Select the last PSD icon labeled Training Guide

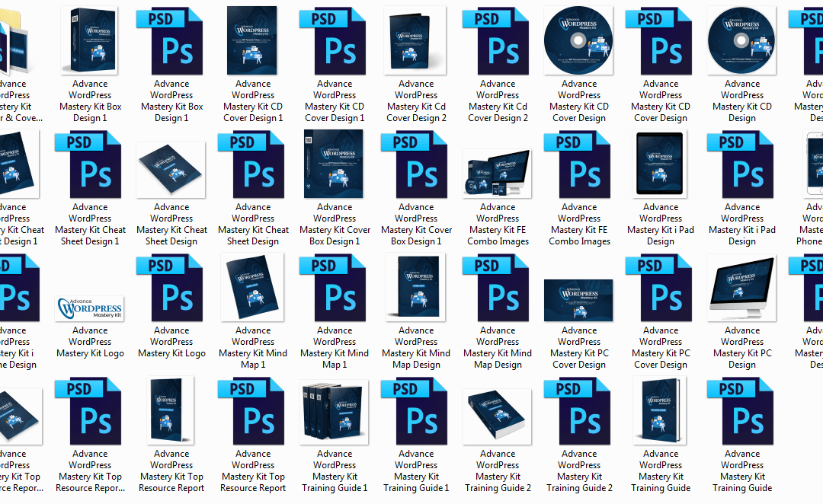[741, 410]
